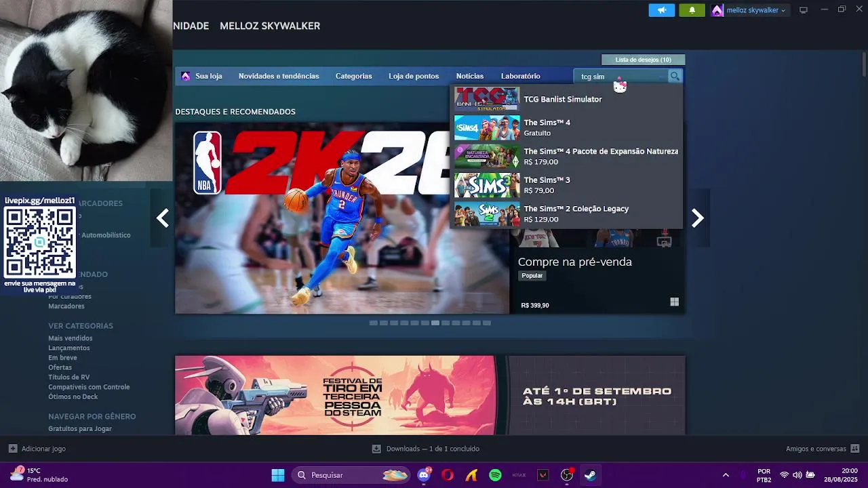Select the highlighted active carousel dot

[435, 323]
